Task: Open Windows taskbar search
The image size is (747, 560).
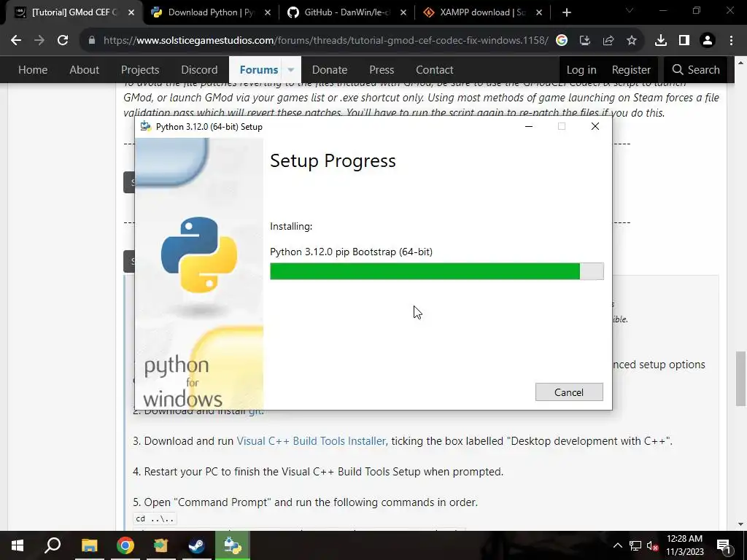Action: pos(53,545)
